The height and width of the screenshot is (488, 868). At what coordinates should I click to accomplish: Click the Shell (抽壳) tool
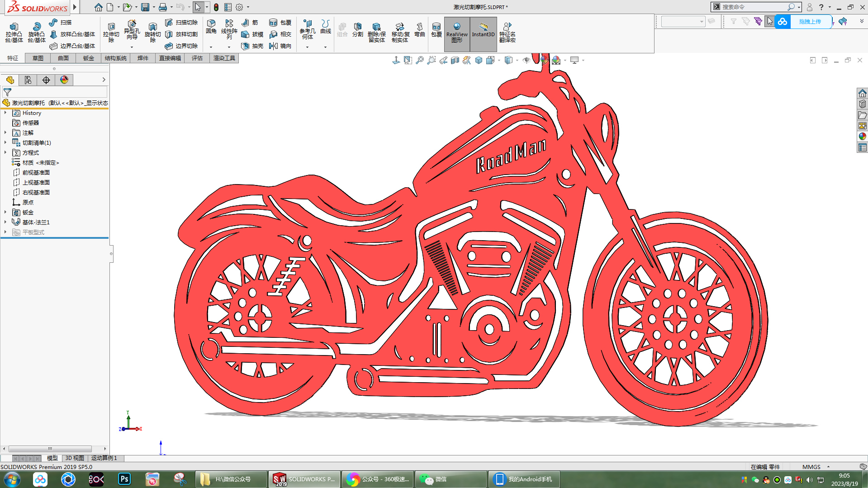coord(252,46)
